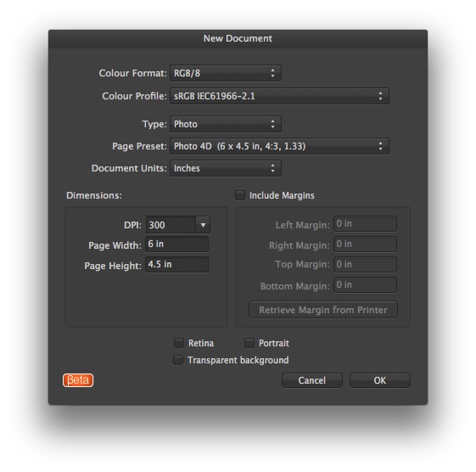Enable the Include Margins checkbox
476x472 pixels.
(x=240, y=195)
